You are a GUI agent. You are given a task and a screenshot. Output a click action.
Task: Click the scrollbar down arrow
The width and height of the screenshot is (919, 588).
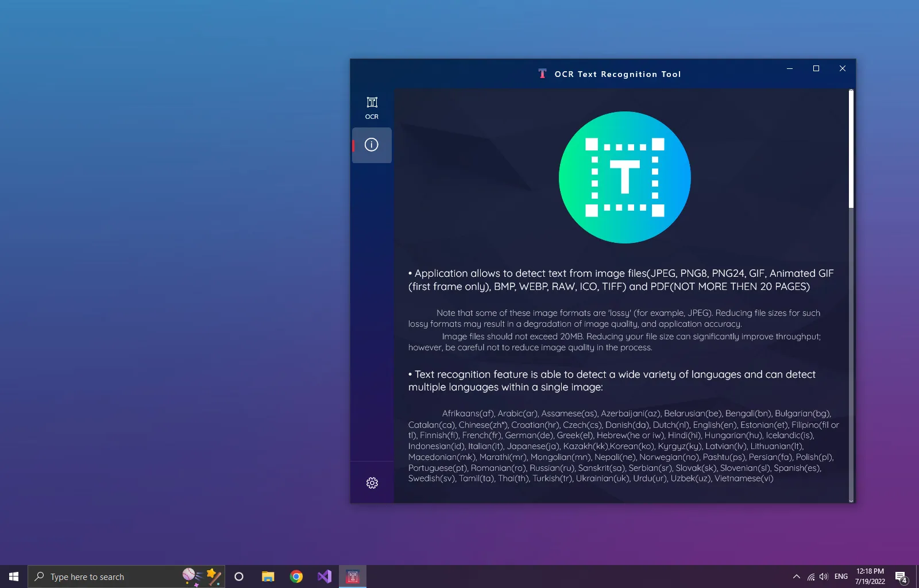(851, 500)
